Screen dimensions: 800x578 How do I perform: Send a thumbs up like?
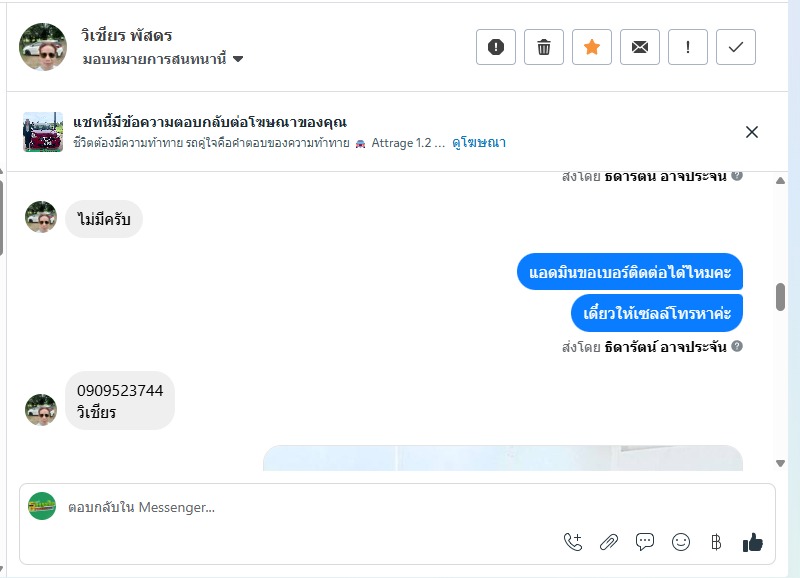coord(753,542)
